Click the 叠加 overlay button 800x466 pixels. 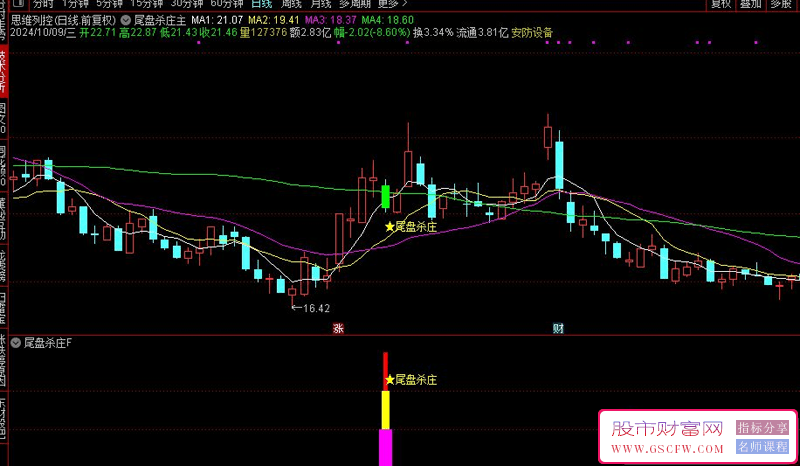[751, 4]
